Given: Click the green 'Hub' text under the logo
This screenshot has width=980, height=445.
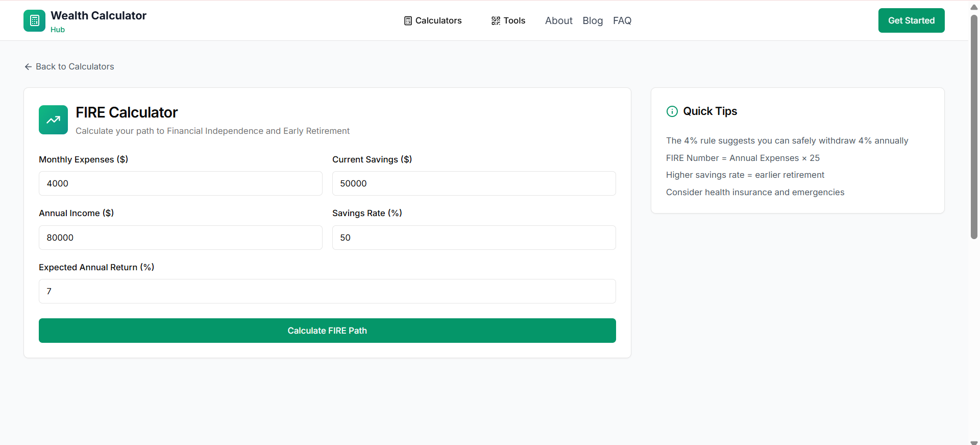Looking at the screenshot, I should [58, 30].
